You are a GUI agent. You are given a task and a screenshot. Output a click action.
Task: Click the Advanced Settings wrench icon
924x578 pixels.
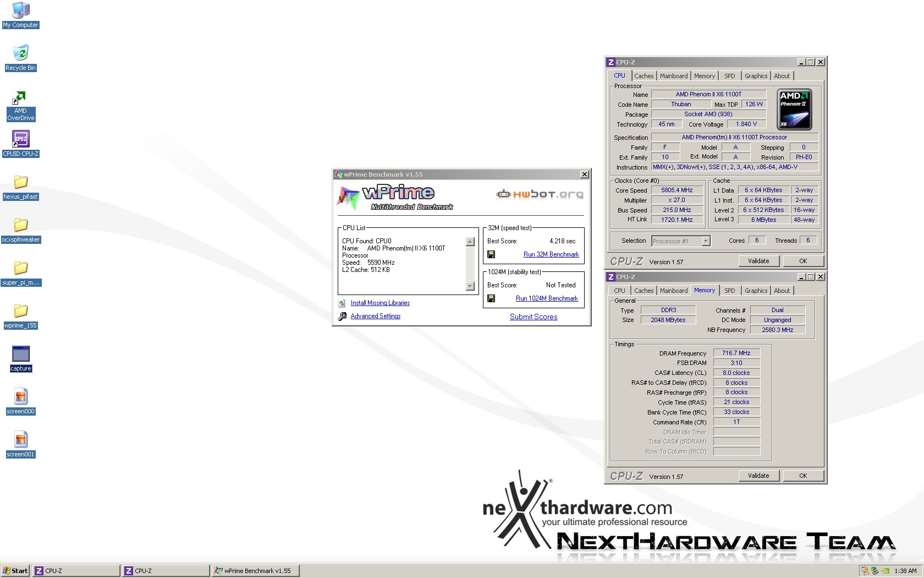[342, 316]
